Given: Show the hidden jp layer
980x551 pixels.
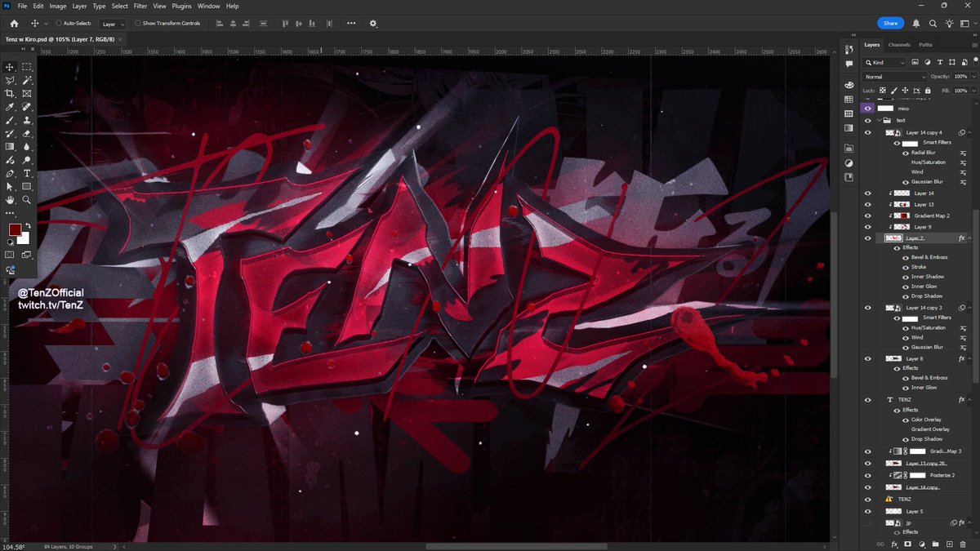Looking at the screenshot, I should click(868, 522).
